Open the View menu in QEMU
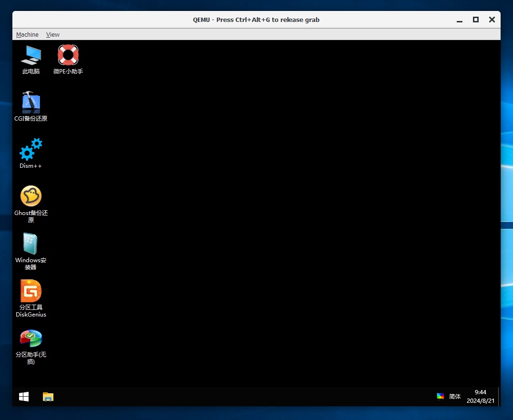This screenshot has width=513, height=420. point(52,35)
